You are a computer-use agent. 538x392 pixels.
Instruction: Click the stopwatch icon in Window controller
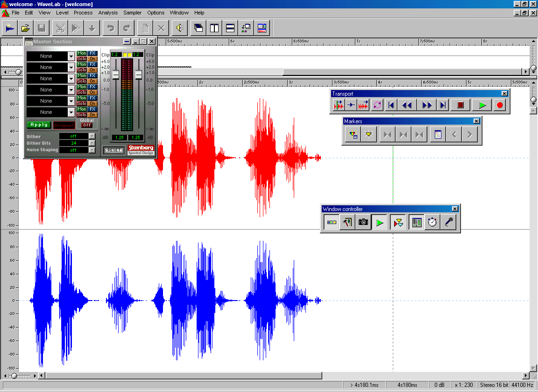pos(432,223)
